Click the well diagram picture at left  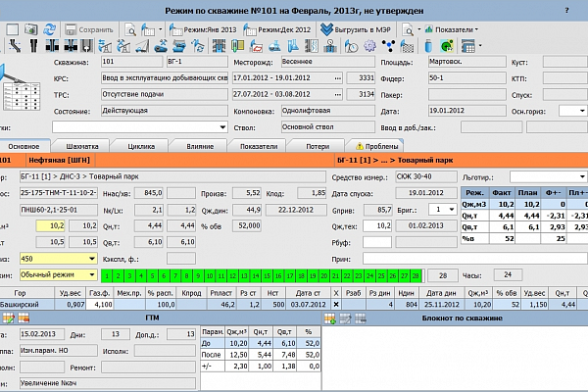click(x=20, y=88)
